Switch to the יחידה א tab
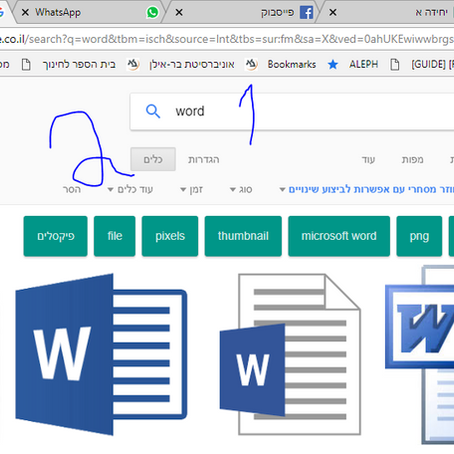 point(387,13)
